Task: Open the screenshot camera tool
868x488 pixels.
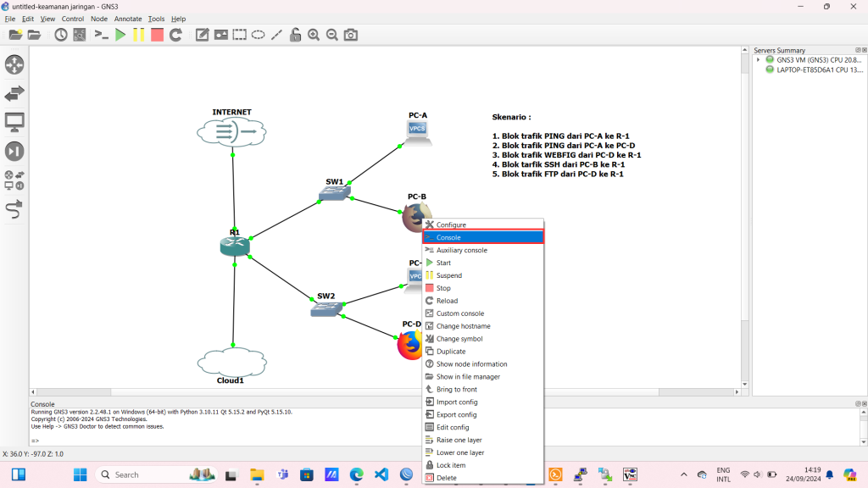Action: [x=350, y=35]
